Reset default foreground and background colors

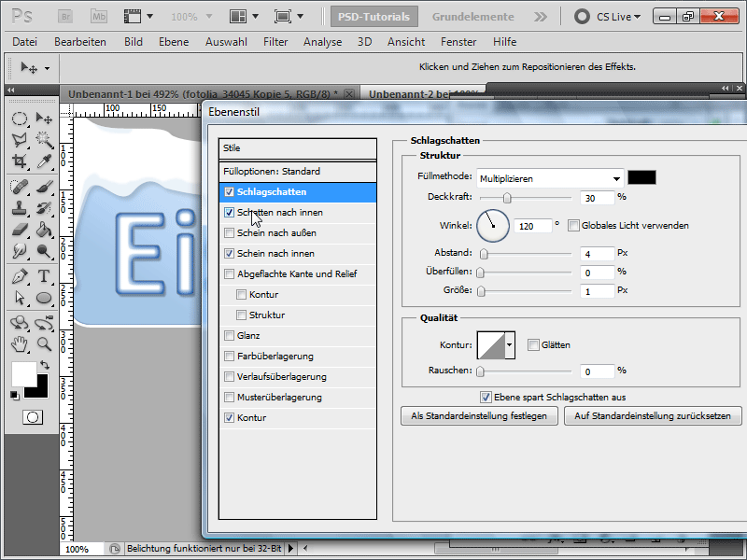point(15,395)
